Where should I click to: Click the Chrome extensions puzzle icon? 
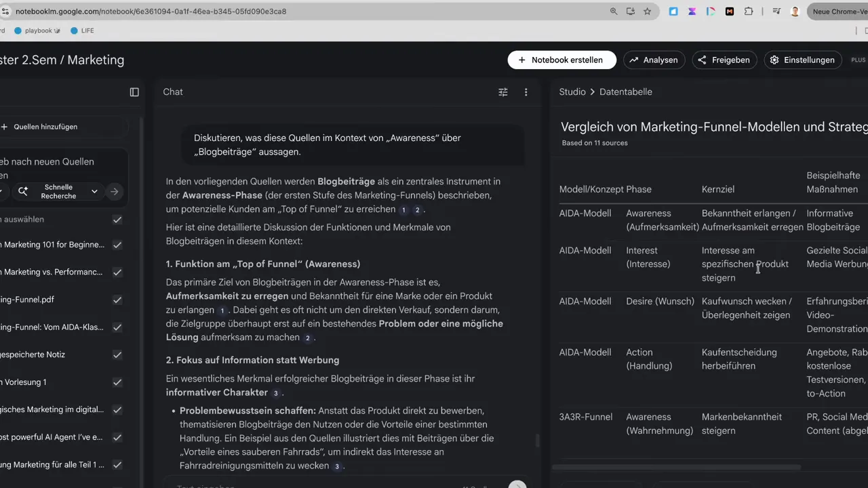pyautogui.click(x=748, y=11)
